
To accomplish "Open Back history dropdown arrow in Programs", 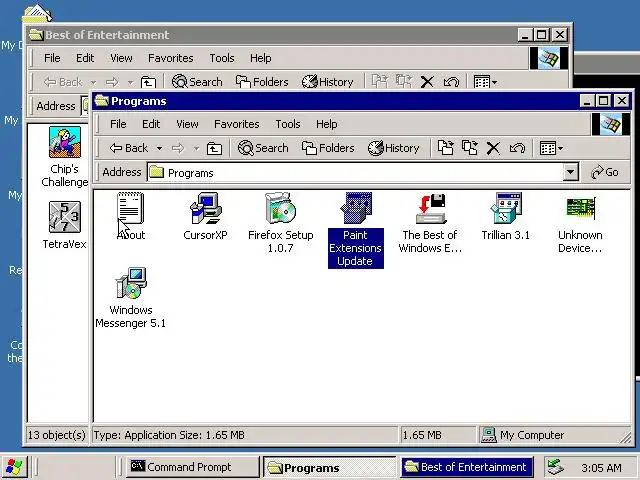I will tap(159, 149).
